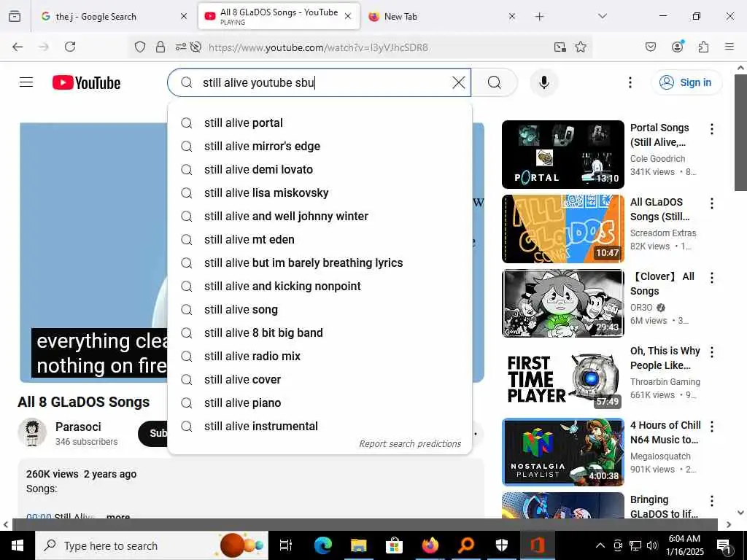Open the YouTube hamburger guide menu
Viewport: 747px width, 560px height.
click(26, 82)
